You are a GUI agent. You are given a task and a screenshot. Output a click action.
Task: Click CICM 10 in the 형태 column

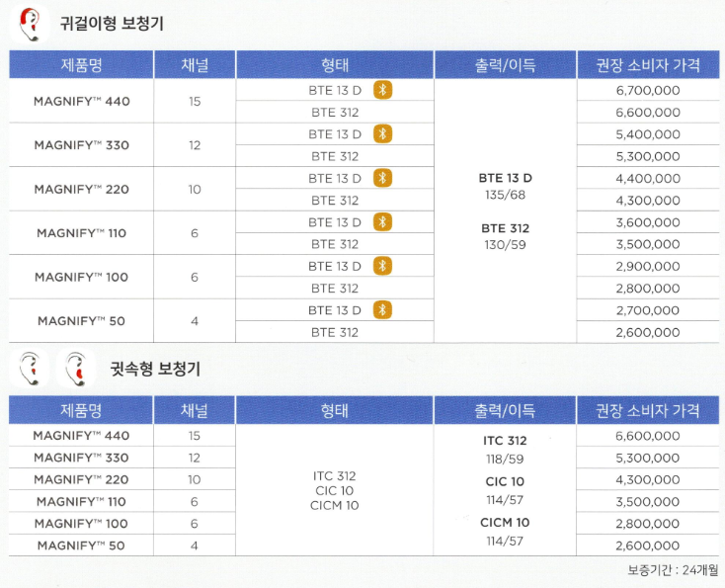click(334, 506)
